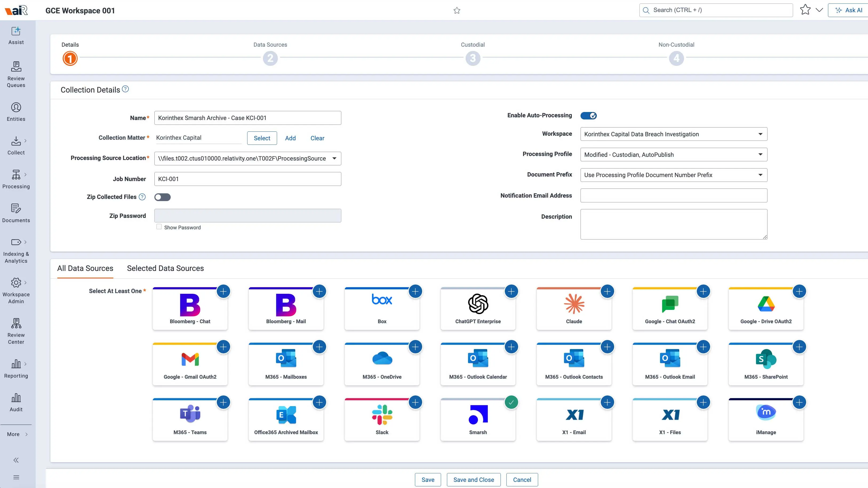Screen dimensions: 868x488
Task: Select the Box data source card
Action: pos(382,308)
